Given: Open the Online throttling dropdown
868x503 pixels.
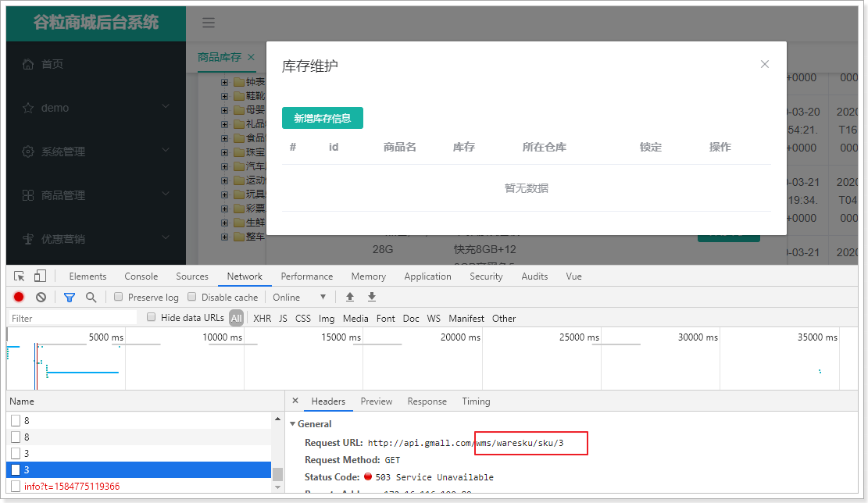Looking at the screenshot, I should (x=299, y=297).
